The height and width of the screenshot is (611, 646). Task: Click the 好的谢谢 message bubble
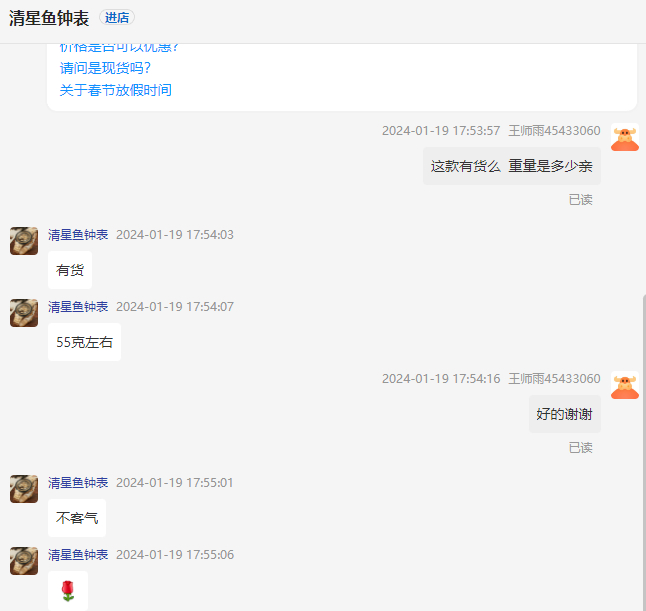tap(565, 414)
